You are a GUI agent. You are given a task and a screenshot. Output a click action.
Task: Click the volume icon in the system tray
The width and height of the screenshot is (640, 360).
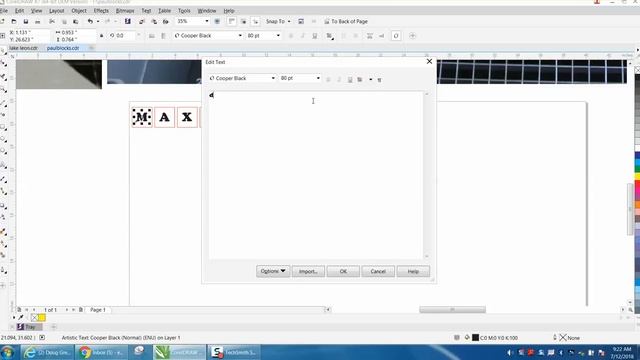510,352
